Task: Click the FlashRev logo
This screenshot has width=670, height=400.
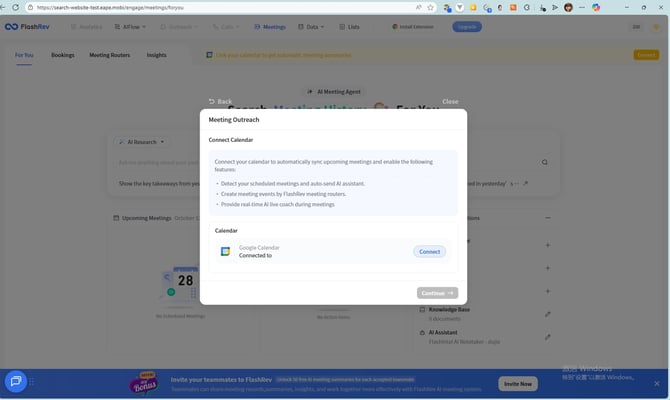Action: pyautogui.click(x=33, y=27)
